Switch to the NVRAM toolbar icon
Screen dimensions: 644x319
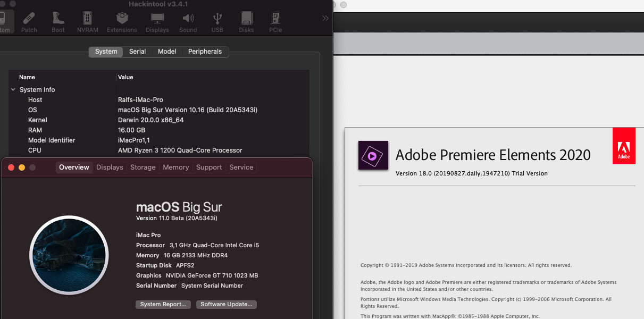point(88,22)
